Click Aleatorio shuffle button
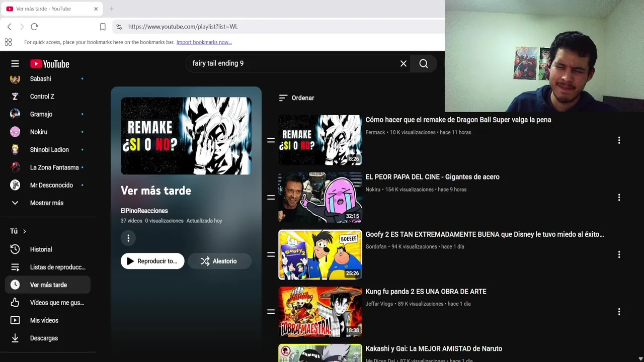Viewport: 644px width, 362px height. (219, 261)
